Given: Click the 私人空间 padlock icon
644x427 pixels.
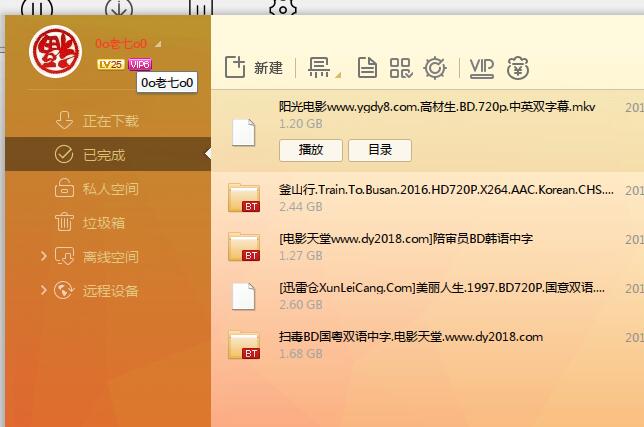Looking at the screenshot, I should point(64,188).
